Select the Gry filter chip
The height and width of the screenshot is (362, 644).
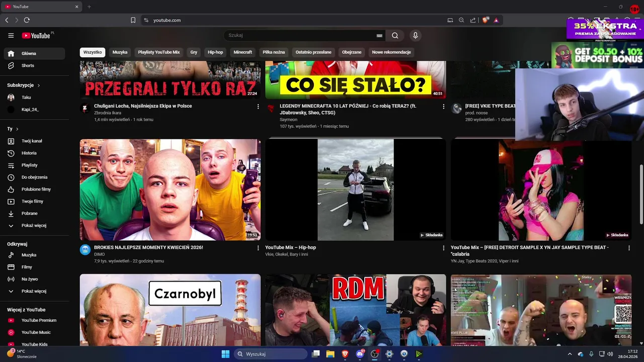194,52
